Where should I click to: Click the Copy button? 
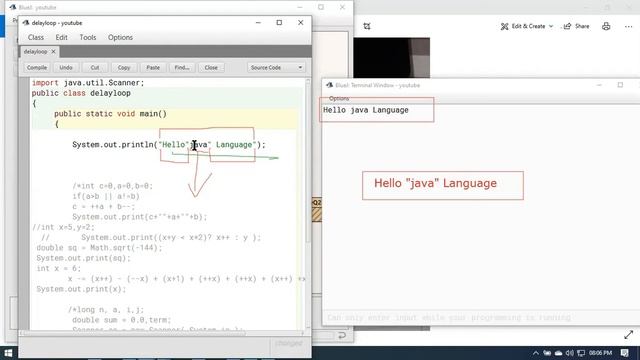[124, 67]
